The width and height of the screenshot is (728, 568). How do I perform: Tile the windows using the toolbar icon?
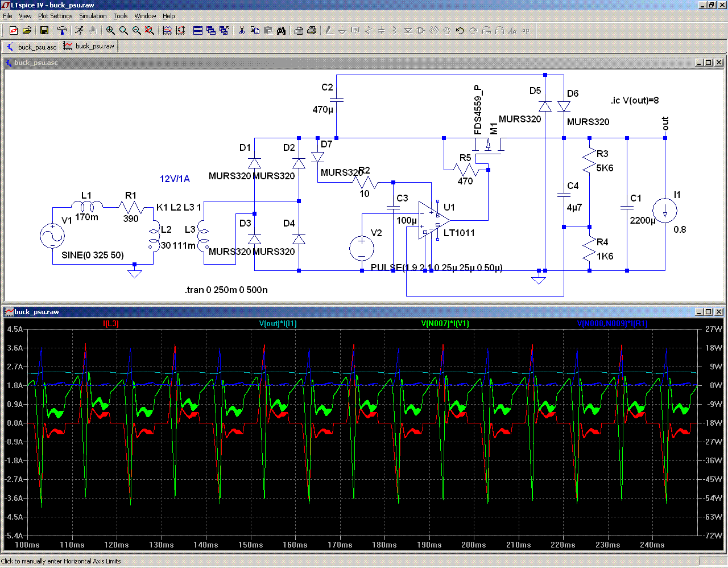pos(198,31)
